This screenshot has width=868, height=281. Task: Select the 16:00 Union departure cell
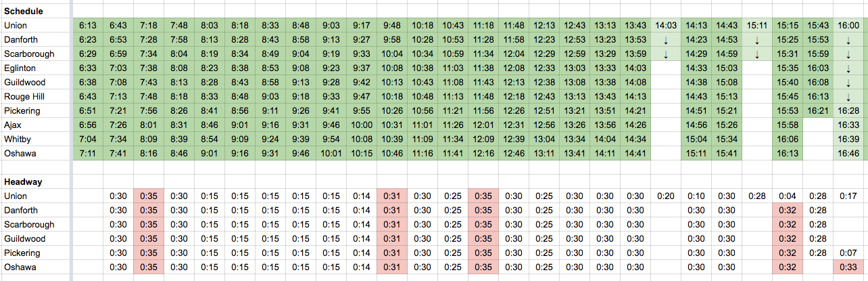point(848,25)
